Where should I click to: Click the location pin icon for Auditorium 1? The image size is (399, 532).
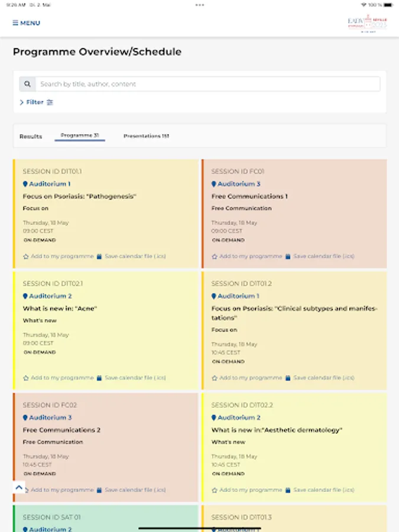tap(25, 184)
